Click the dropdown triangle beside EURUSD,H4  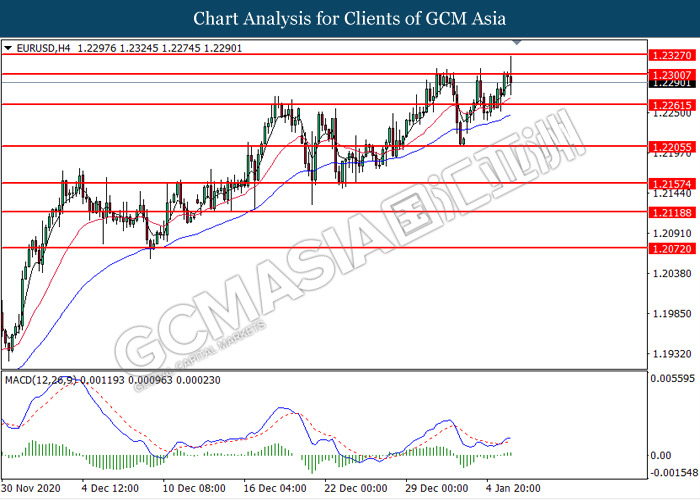(8, 48)
